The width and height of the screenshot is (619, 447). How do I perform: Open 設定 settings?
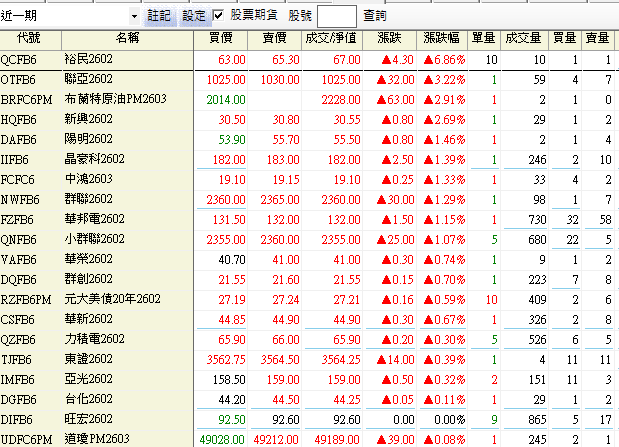[193, 16]
